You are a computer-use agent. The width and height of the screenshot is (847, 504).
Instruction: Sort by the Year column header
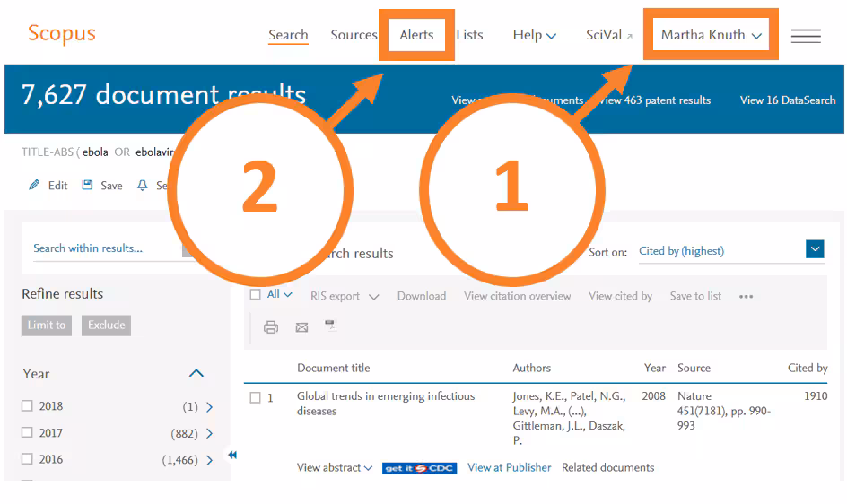pos(655,368)
